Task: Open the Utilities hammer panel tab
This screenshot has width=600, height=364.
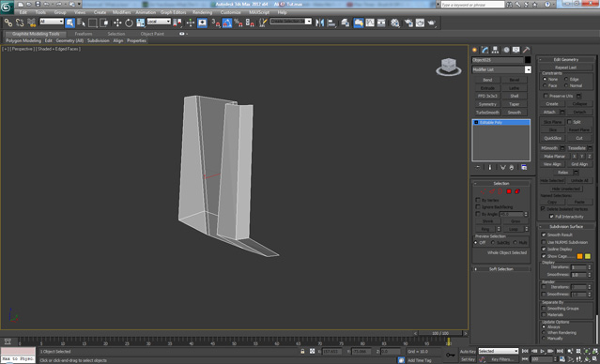Action: coord(527,50)
